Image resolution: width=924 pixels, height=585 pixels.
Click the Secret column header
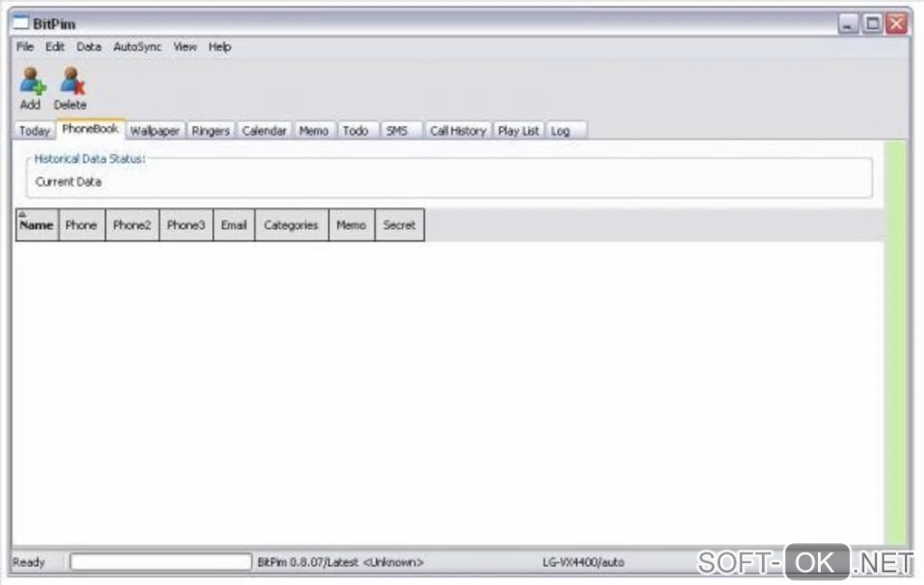tap(399, 225)
